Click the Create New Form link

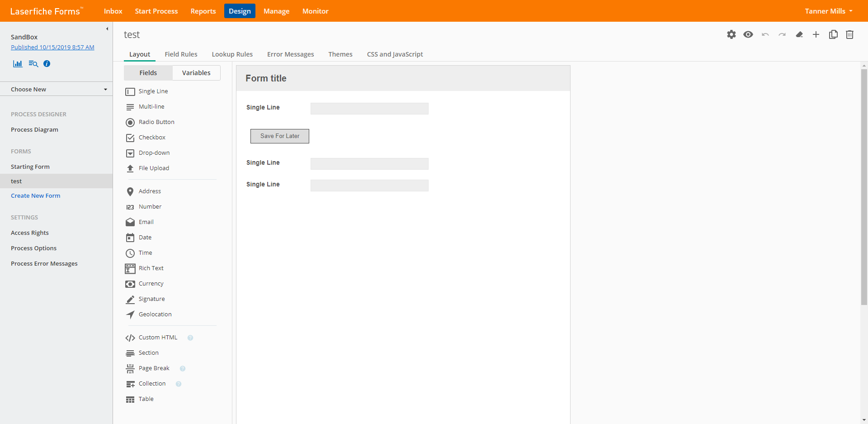coord(35,195)
